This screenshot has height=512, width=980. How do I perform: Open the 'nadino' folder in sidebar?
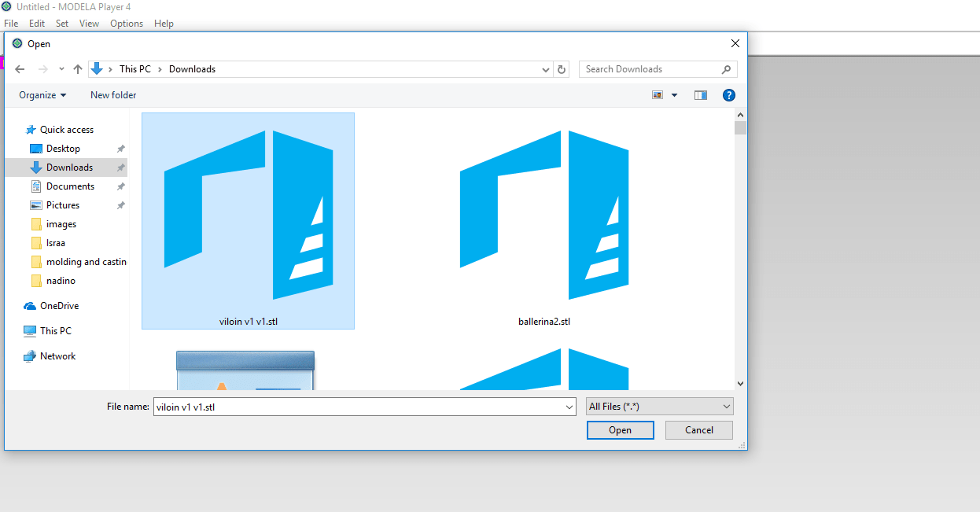pos(61,281)
